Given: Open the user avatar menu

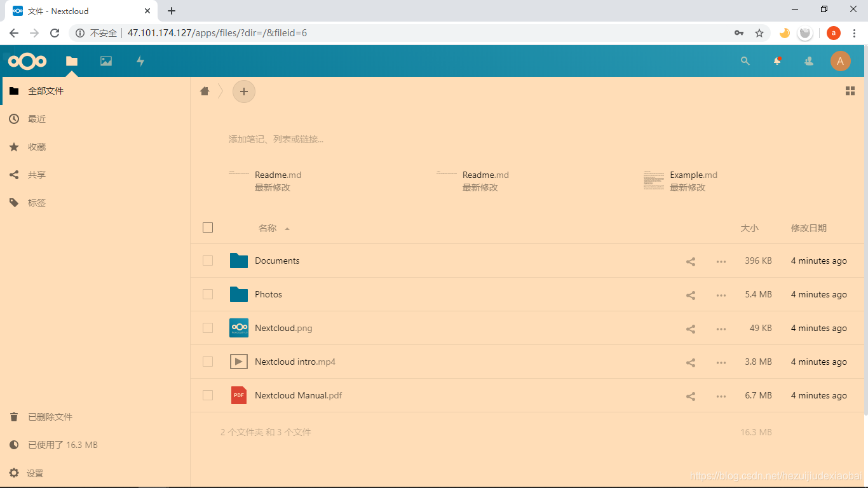Looking at the screenshot, I should click(841, 61).
